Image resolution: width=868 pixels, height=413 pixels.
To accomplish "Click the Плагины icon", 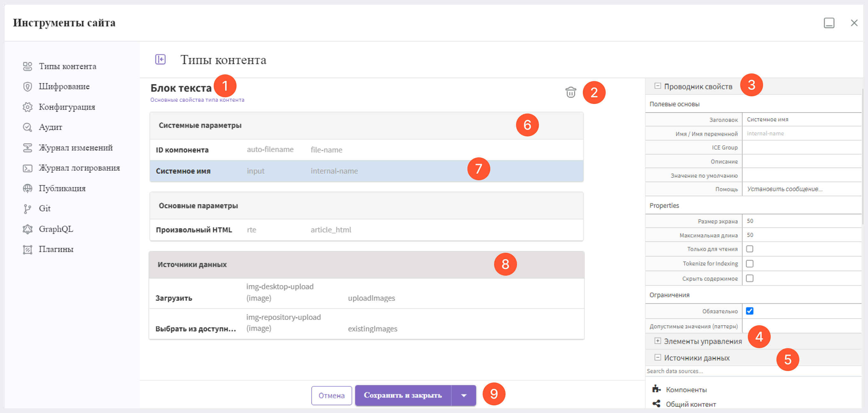I will click(27, 250).
